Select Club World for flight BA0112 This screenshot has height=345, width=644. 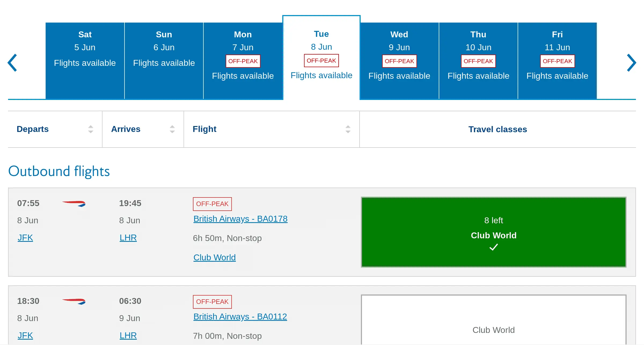(x=494, y=320)
